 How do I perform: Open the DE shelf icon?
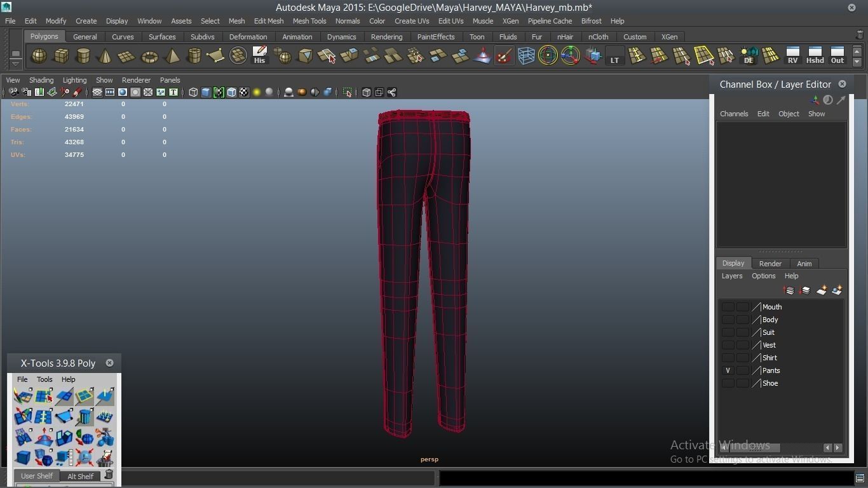749,56
